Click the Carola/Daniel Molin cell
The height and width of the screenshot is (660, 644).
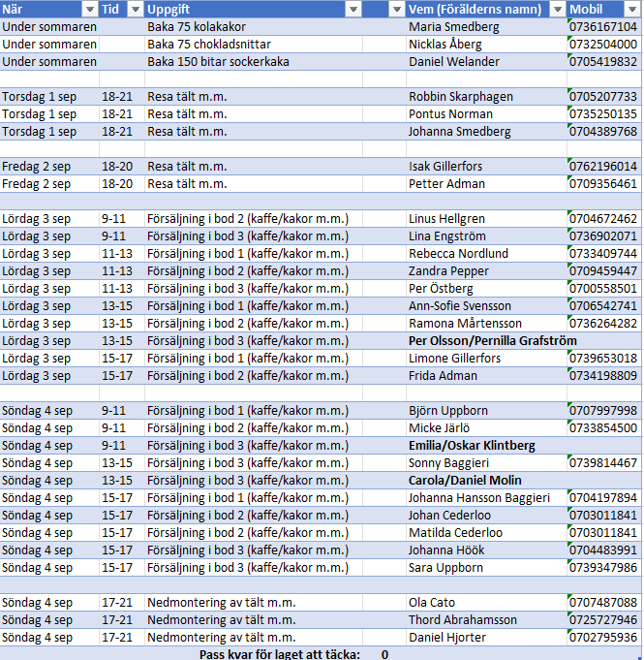pyautogui.click(x=465, y=481)
